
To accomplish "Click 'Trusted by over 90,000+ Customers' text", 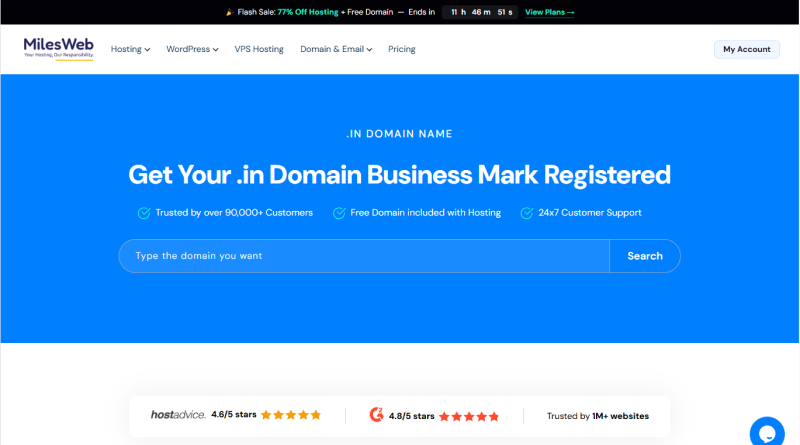I will (x=234, y=213).
